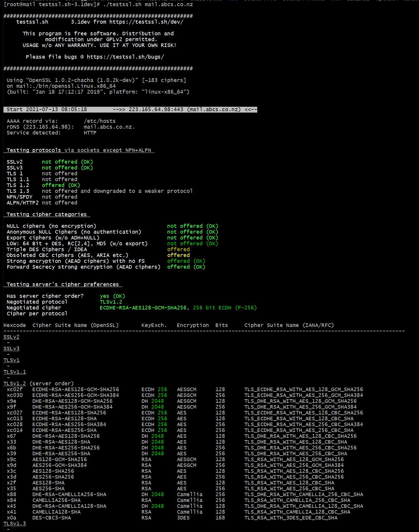Click the underlined 'SSLv2' section label
Image resolution: width=419 pixels, height=532 pixels.
click(11, 337)
